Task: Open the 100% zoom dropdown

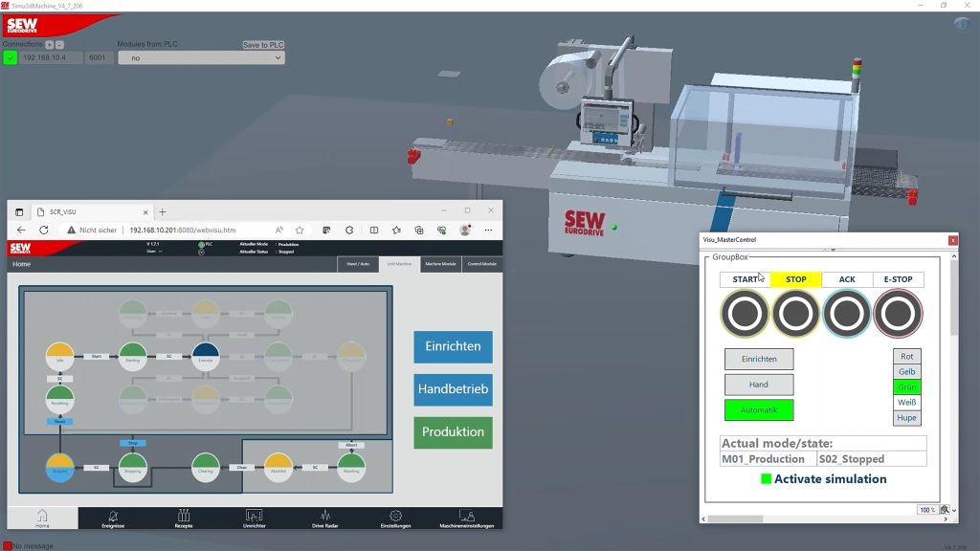Action: (945, 510)
